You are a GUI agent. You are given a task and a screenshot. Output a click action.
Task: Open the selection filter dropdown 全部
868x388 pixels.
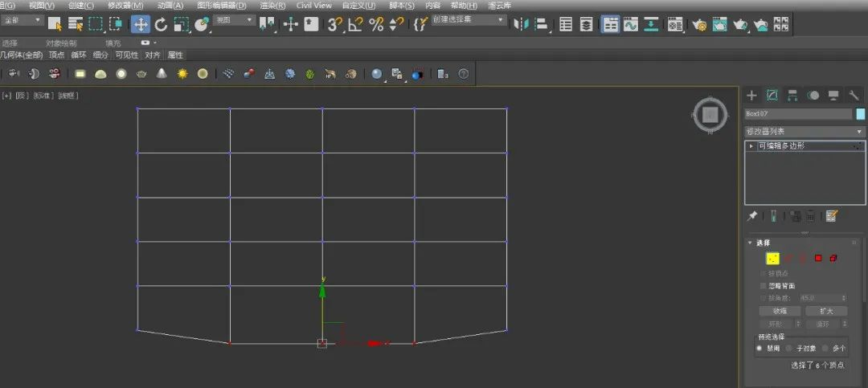coord(23,20)
